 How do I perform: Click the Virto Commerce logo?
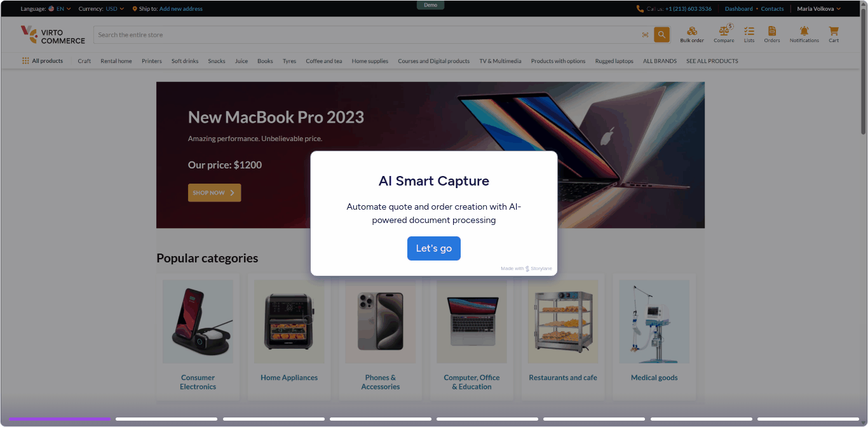tap(53, 35)
